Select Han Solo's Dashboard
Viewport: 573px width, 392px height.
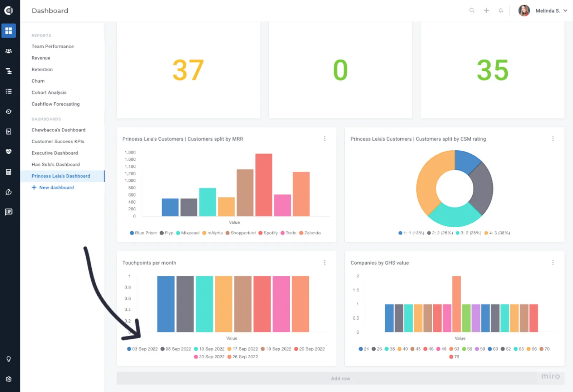click(56, 164)
